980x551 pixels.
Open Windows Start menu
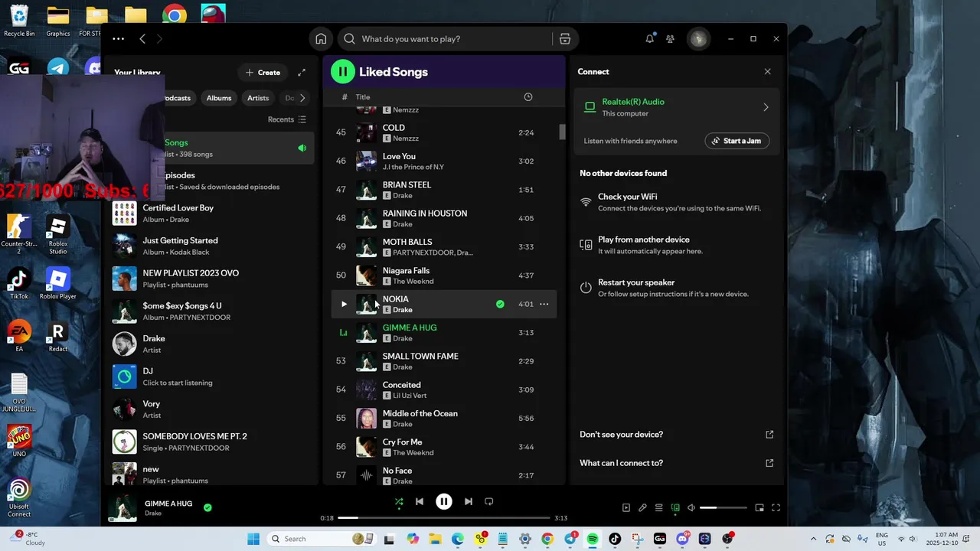(253, 539)
